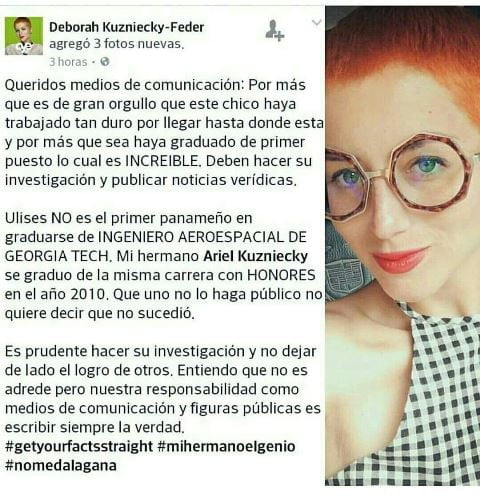This screenshot has width=480, height=498.
Task: Follow the #getyourfactsstraight hashtag
Action: (x=79, y=446)
